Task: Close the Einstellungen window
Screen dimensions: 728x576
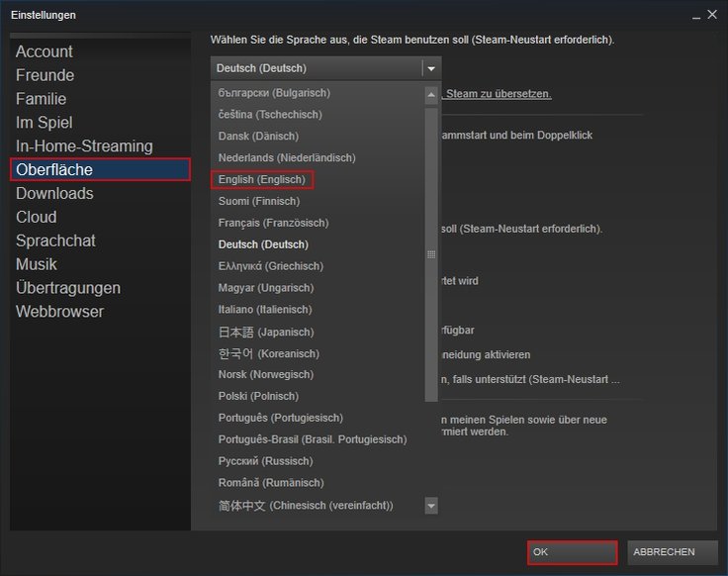Action: (x=712, y=15)
